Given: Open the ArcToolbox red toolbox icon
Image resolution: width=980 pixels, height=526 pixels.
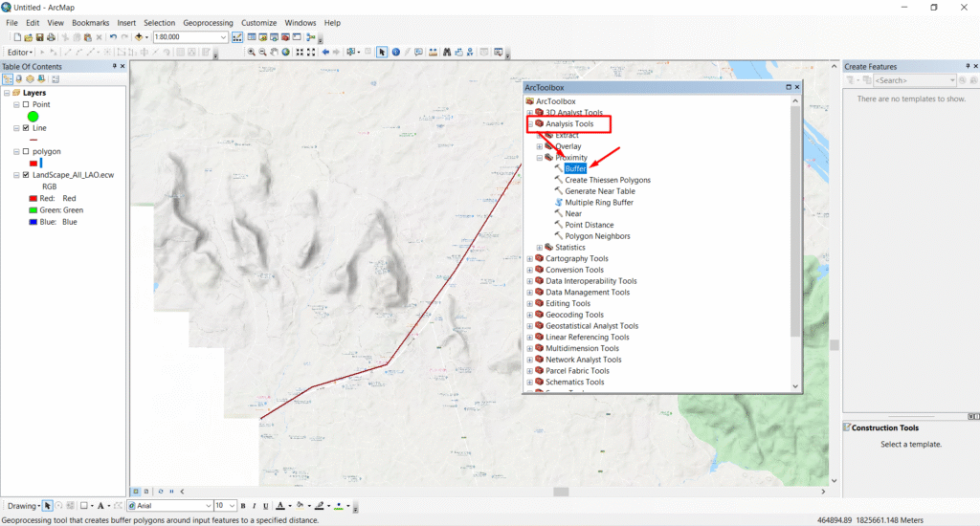Looking at the screenshot, I should click(285, 37).
